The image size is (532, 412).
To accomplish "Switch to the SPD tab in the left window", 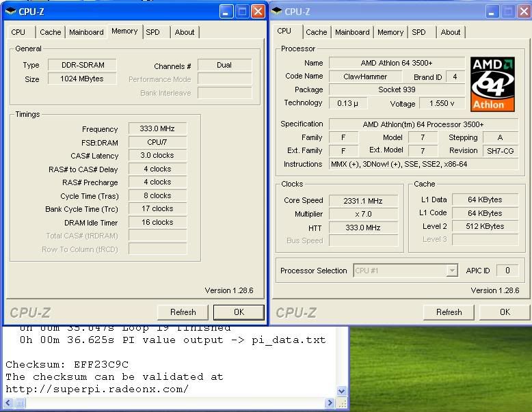I will (153, 32).
